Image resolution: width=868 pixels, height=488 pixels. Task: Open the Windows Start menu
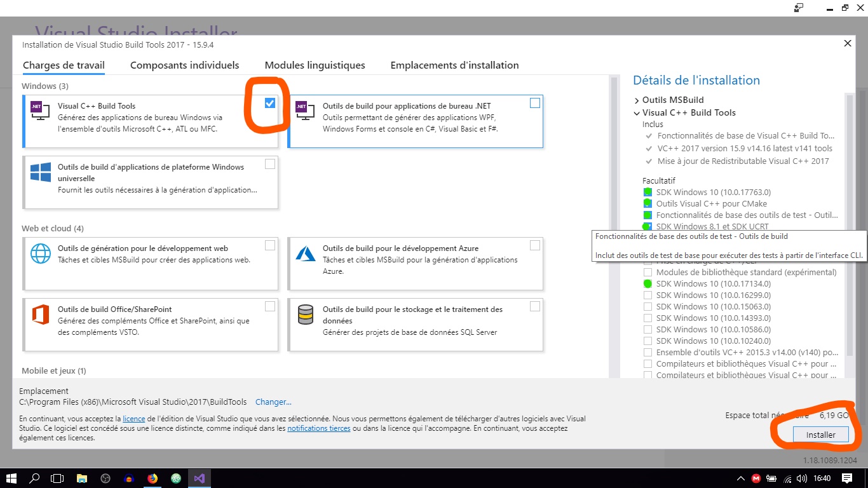[11, 478]
